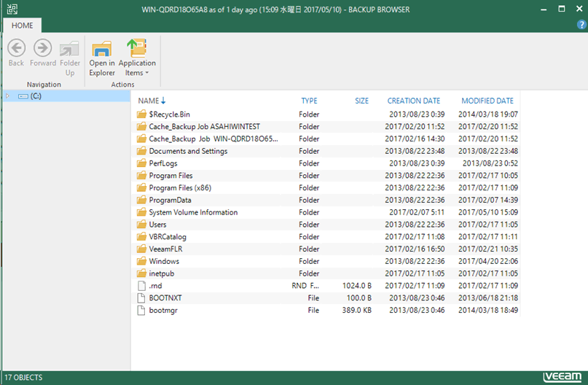Click the bootmgr file name text

pyautogui.click(x=163, y=311)
